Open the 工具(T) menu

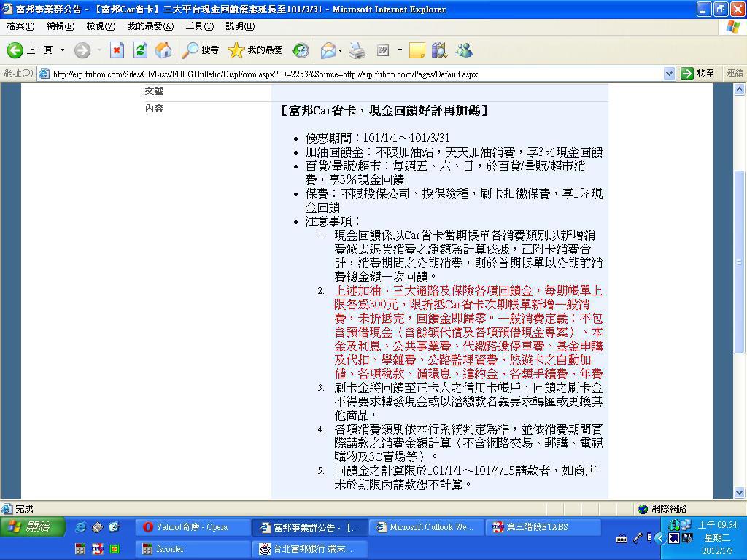pyautogui.click(x=200, y=26)
